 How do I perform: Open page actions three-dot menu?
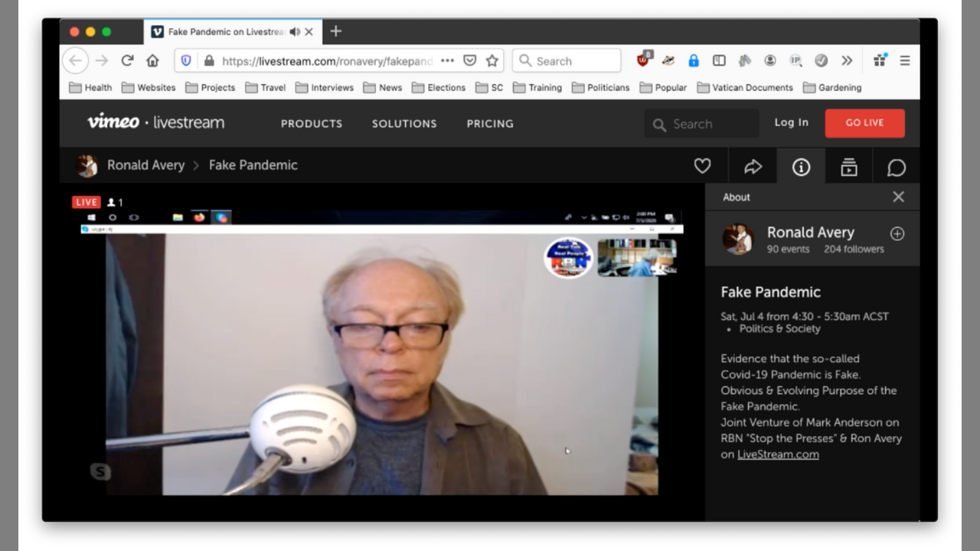pyautogui.click(x=447, y=60)
